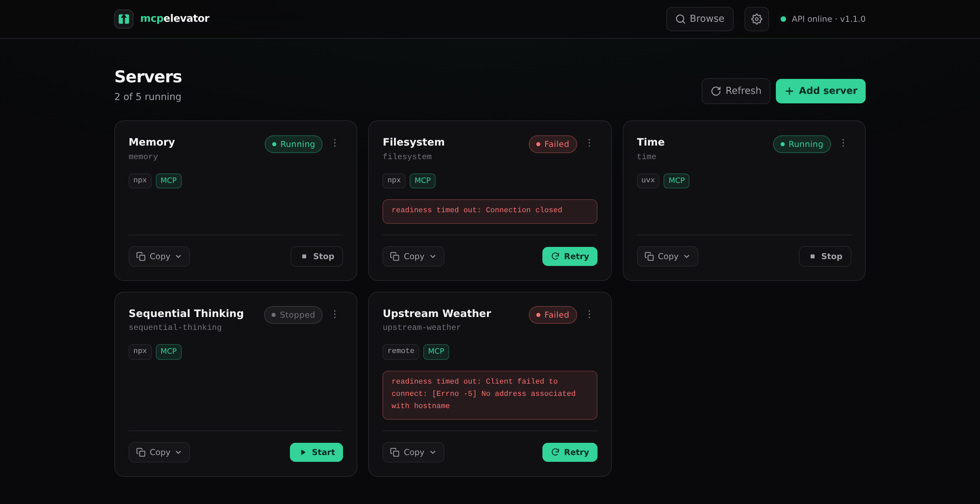Open Time card's three-dot menu
The image size is (980, 504).
pos(843,143)
